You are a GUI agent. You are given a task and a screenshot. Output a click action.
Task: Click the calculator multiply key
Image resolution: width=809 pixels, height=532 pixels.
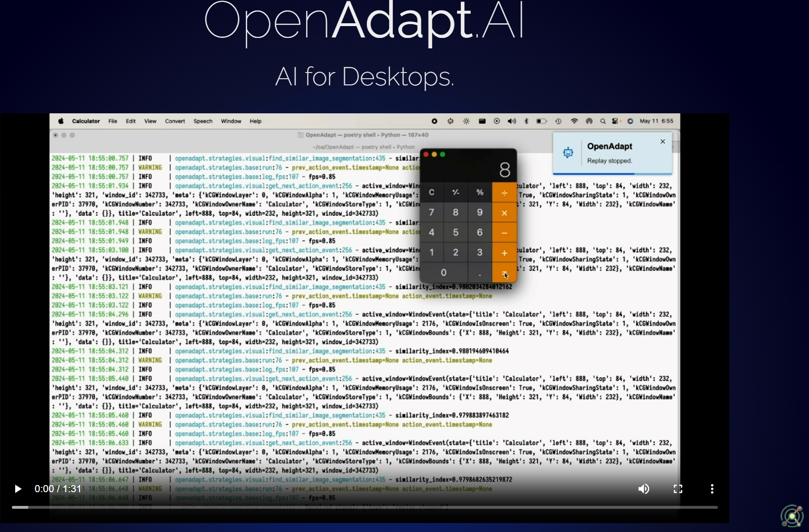pos(504,213)
